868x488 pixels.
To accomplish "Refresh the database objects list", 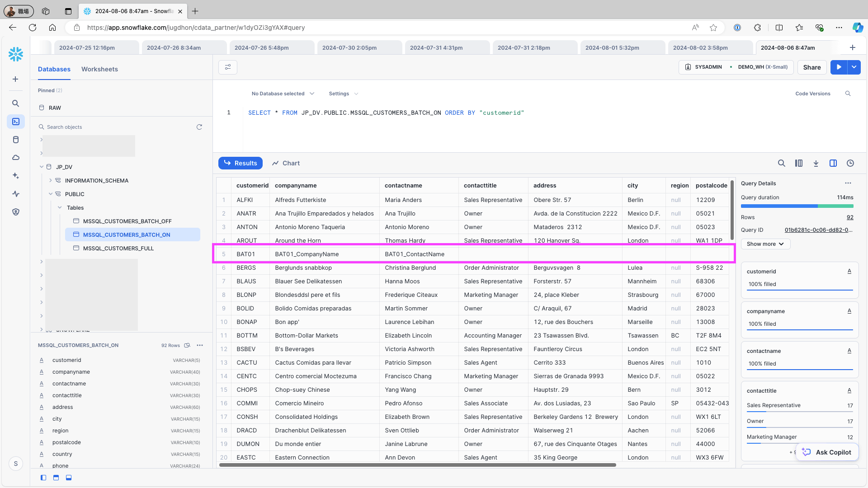I will click(x=199, y=127).
